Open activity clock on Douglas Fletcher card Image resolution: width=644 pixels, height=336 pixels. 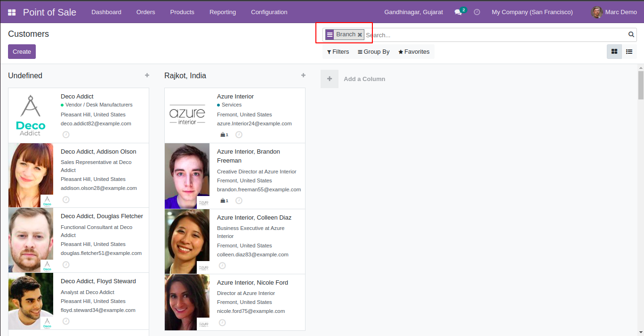[x=66, y=264]
